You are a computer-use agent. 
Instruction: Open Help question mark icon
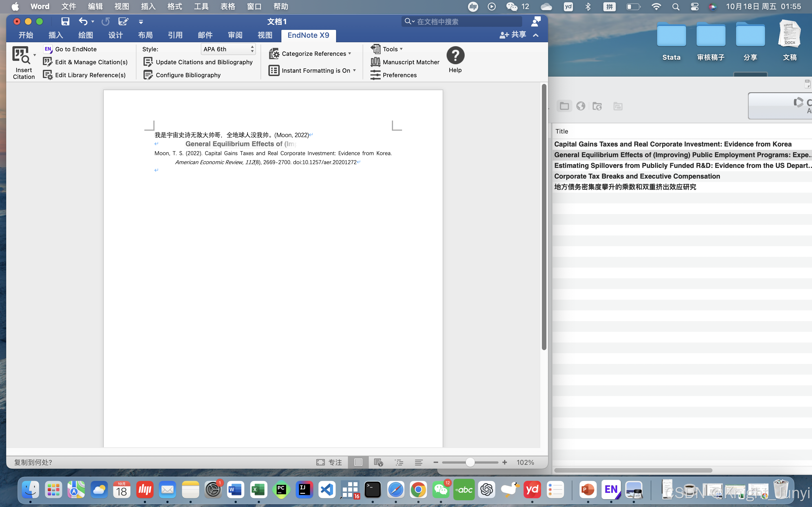(455, 55)
